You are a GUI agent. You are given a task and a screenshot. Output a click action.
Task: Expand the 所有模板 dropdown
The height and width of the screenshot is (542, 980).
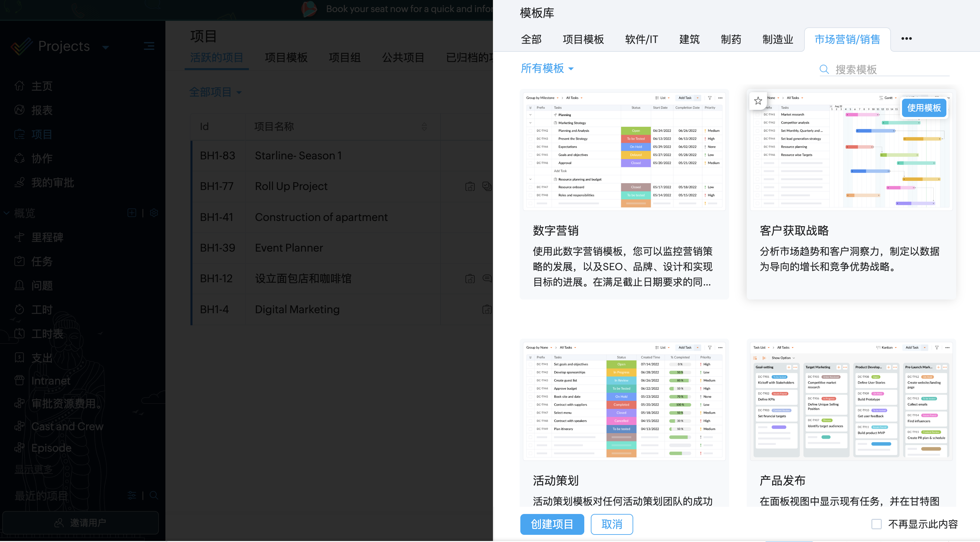point(547,68)
